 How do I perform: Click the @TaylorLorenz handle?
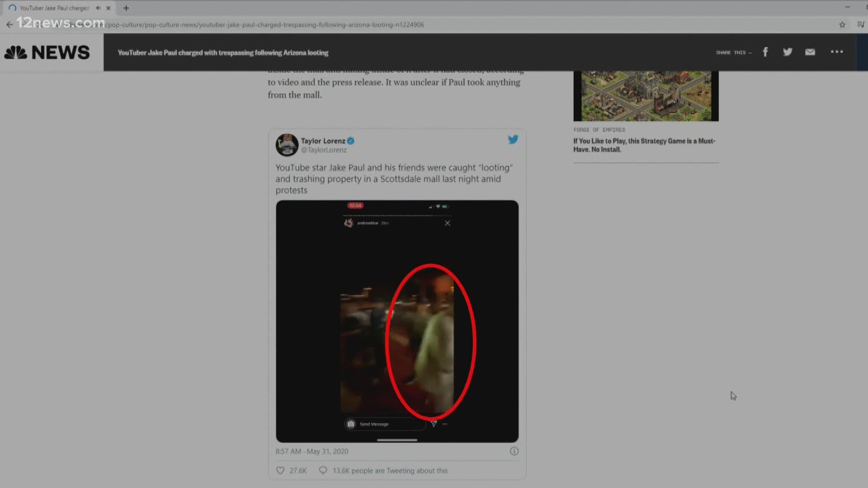pos(324,150)
